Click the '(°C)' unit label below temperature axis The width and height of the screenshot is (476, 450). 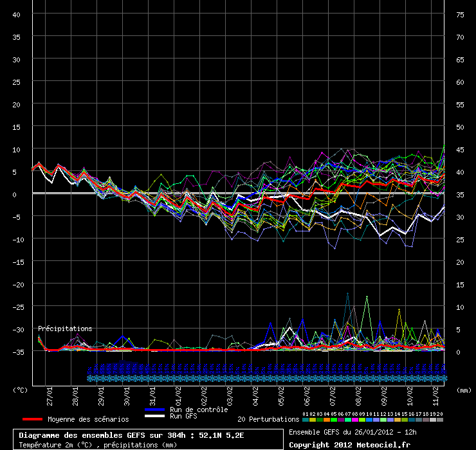(x=21, y=390)
